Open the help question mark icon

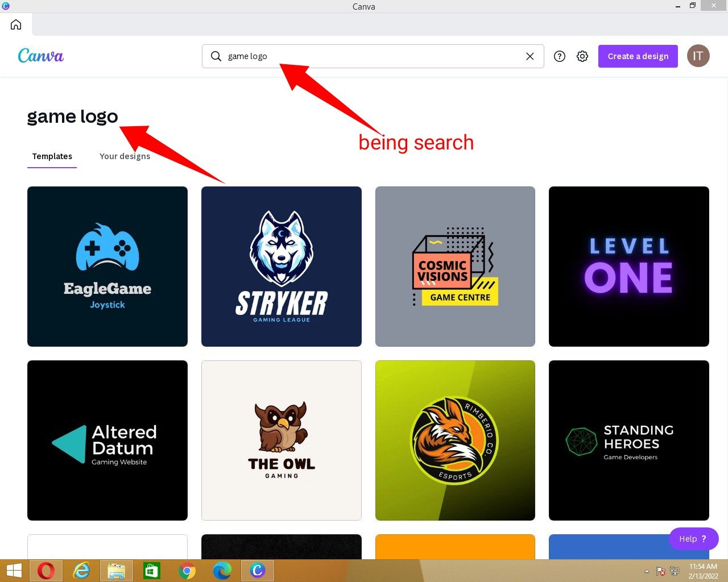pos(560,56)
